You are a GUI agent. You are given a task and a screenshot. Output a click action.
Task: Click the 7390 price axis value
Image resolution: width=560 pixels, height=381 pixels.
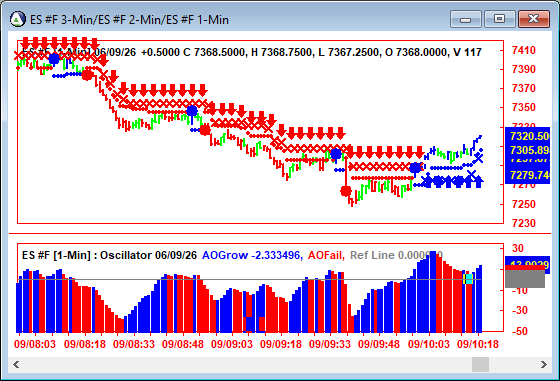pos(524,69)
